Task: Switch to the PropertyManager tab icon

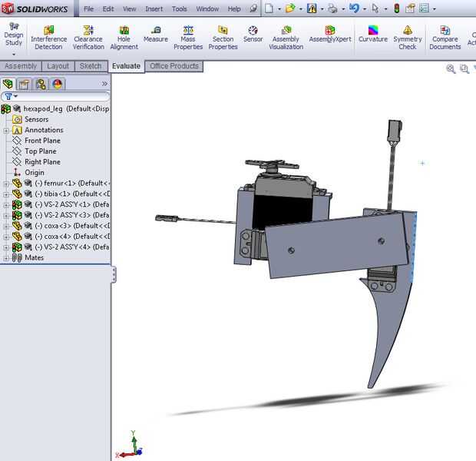Action: pos(25,84)
